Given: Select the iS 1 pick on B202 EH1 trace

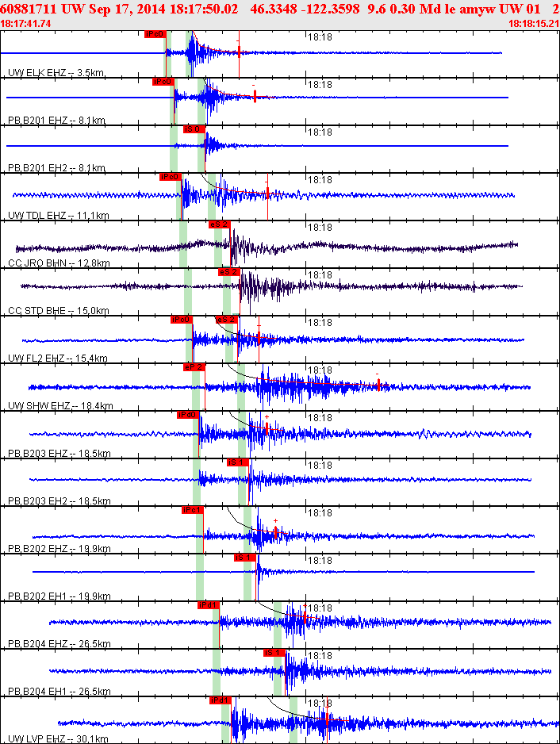Looking at the screenshot, I should (245, 558).
